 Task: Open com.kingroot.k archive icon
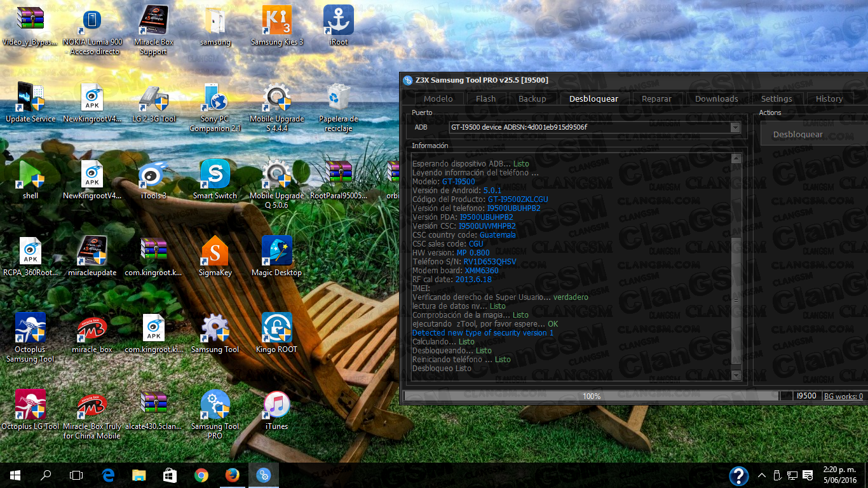154,251
